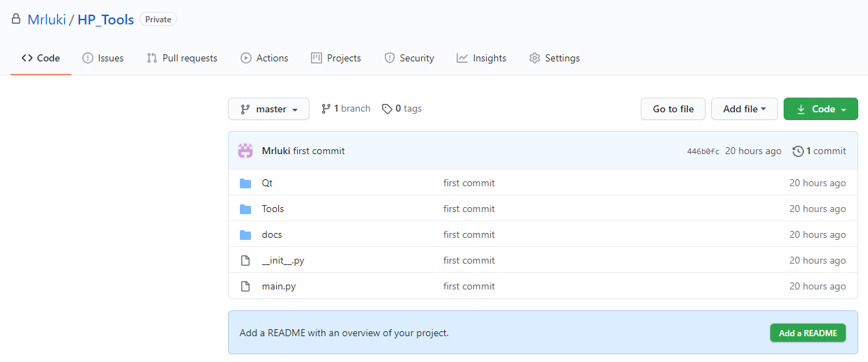868x362 pixels.
Task: Click the Mrluki user avatar icon
Action: [x=245, y=151]
